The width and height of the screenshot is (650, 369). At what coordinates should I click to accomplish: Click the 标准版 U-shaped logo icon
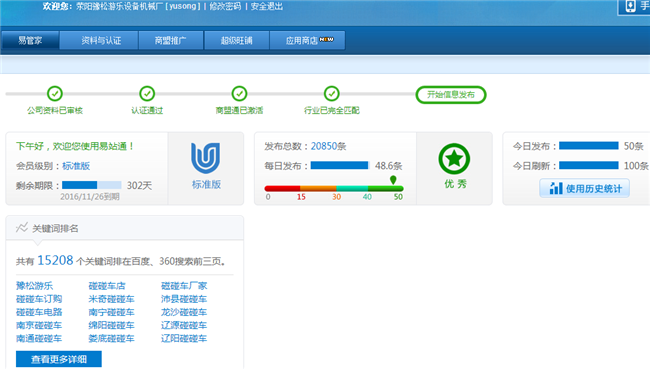[x=206, y=158]
